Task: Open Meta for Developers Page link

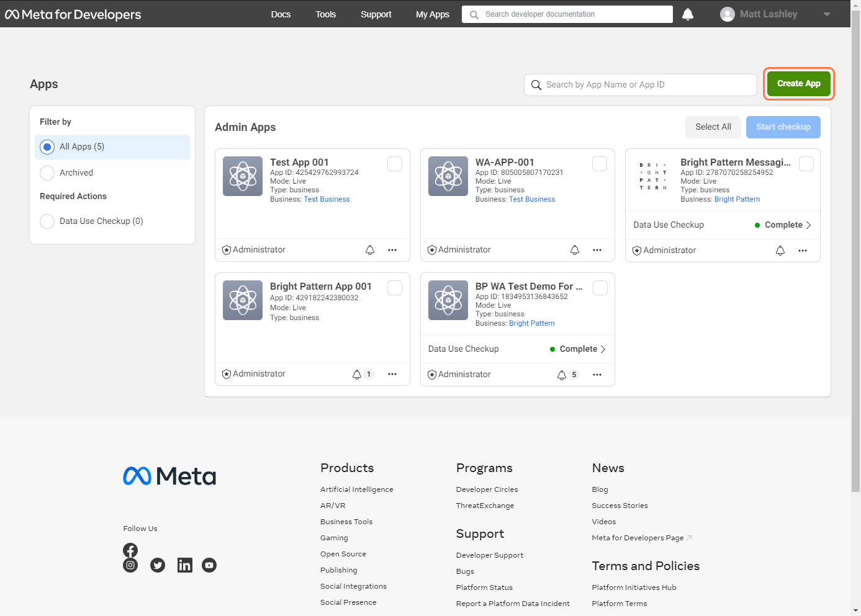Action: click(642, 538)
